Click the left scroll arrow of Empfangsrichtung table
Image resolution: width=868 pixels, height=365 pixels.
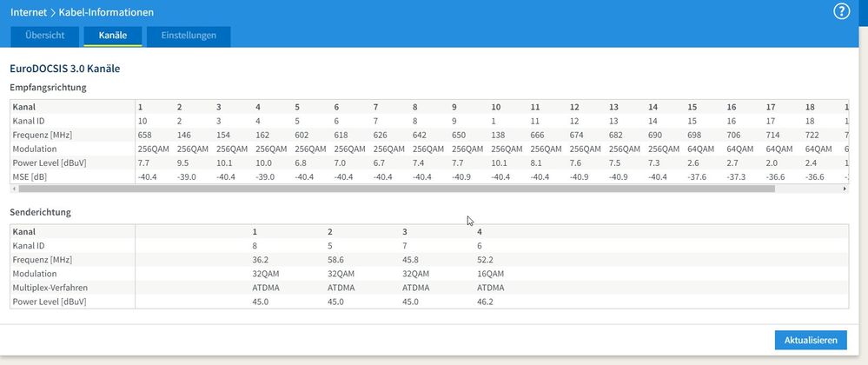(13, 189)
